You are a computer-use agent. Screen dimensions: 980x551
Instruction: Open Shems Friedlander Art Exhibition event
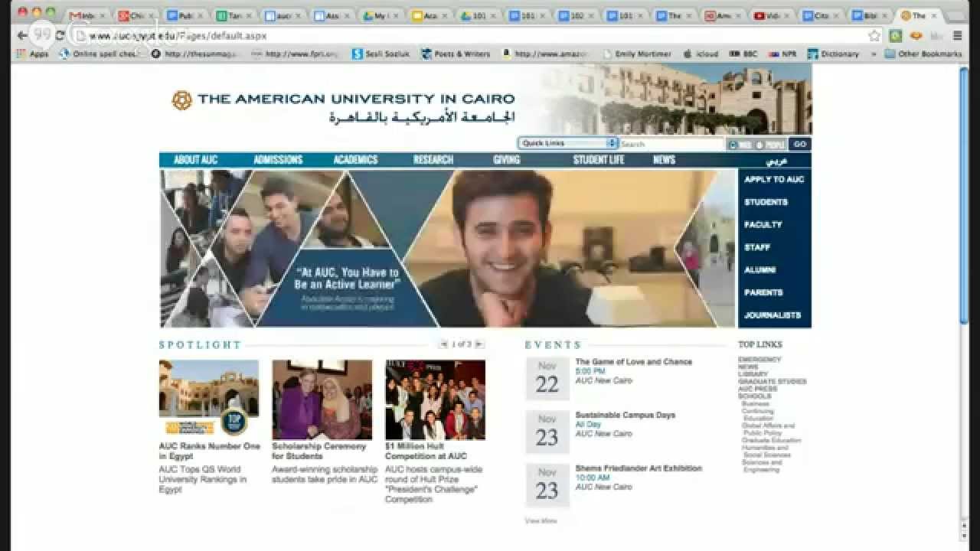[638, 468]
